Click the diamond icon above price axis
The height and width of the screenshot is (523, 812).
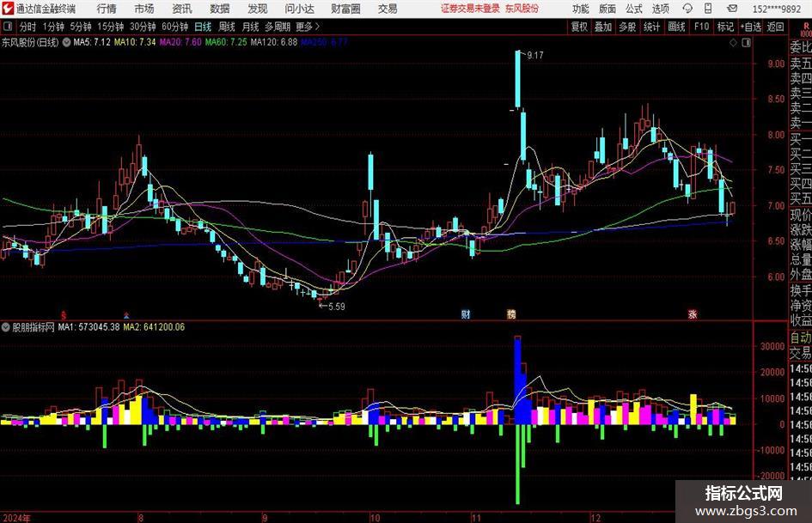pyautogui.click(x=733, y=43)
